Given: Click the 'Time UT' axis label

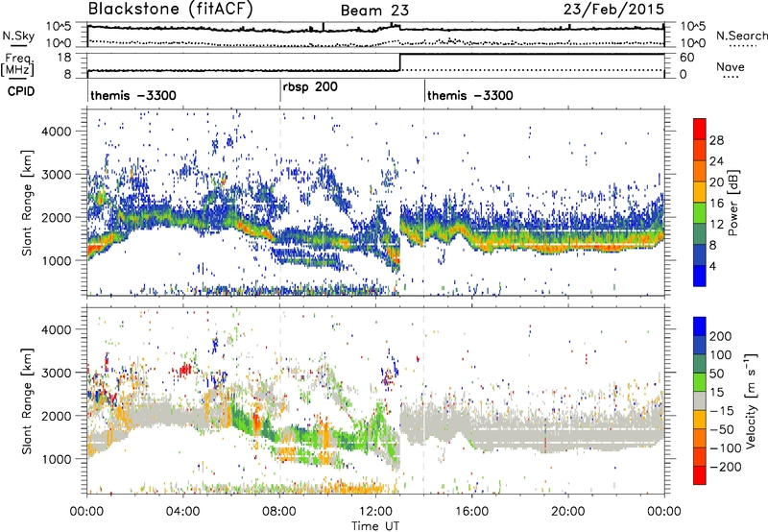Looking at the screenshot, I should coord(375,526).
